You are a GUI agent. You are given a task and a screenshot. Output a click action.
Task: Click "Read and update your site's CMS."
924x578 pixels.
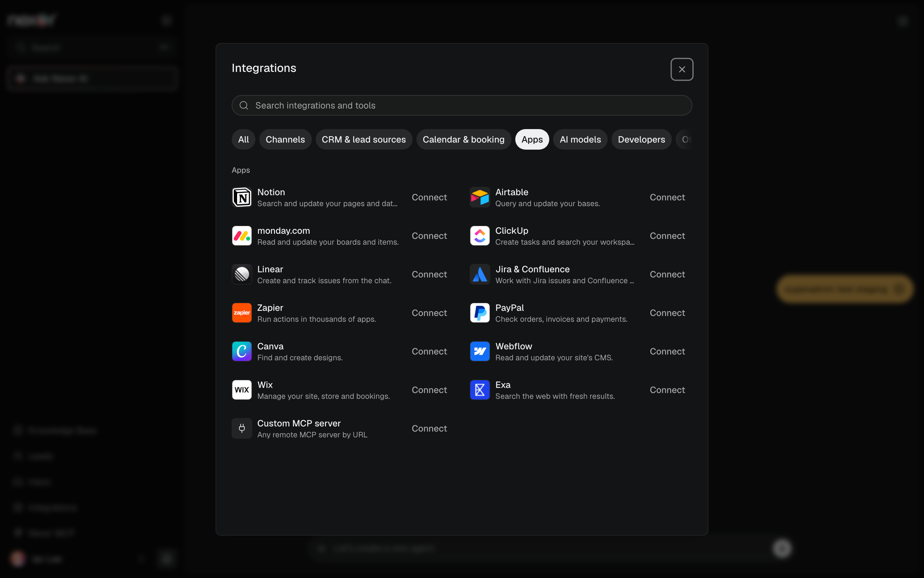pos(554,358)
